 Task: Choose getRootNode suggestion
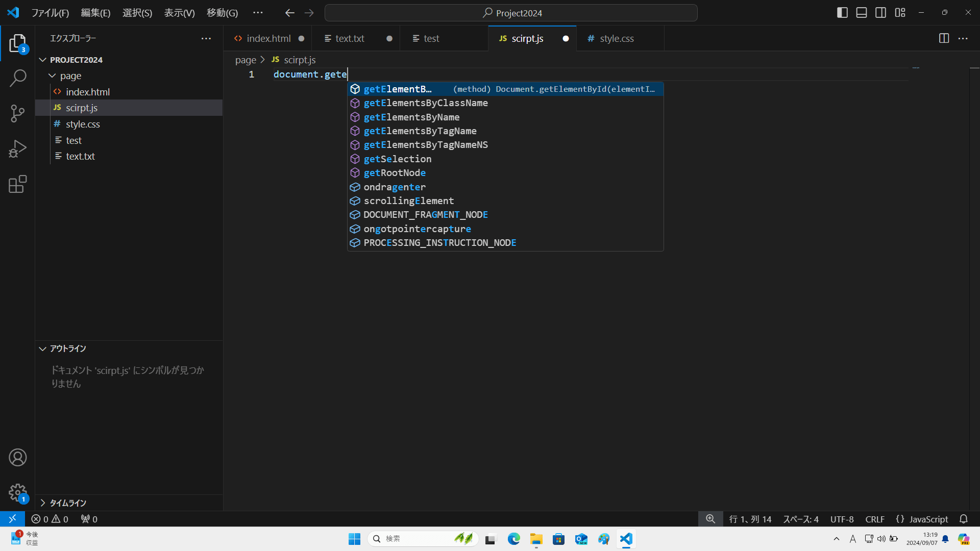pyautogui.click(x=505, y=173)
